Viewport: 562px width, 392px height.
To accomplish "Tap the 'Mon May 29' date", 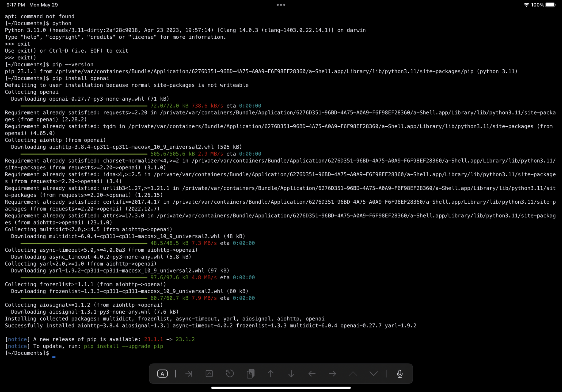I will coord(44,5).
